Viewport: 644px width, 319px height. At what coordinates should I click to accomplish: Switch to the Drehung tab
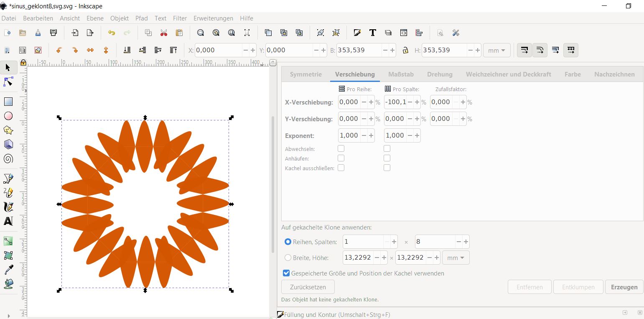pyautogui.click(x=440, y=74)
